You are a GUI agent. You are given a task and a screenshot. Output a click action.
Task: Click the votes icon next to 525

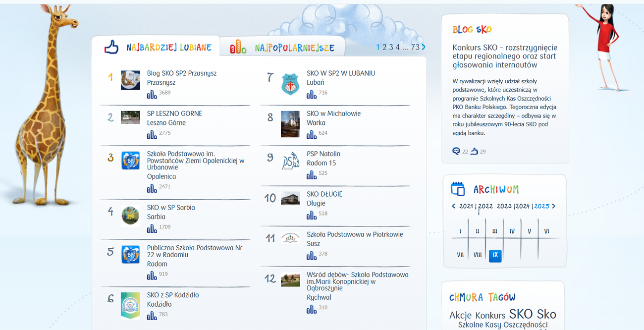tap(312, 174)
